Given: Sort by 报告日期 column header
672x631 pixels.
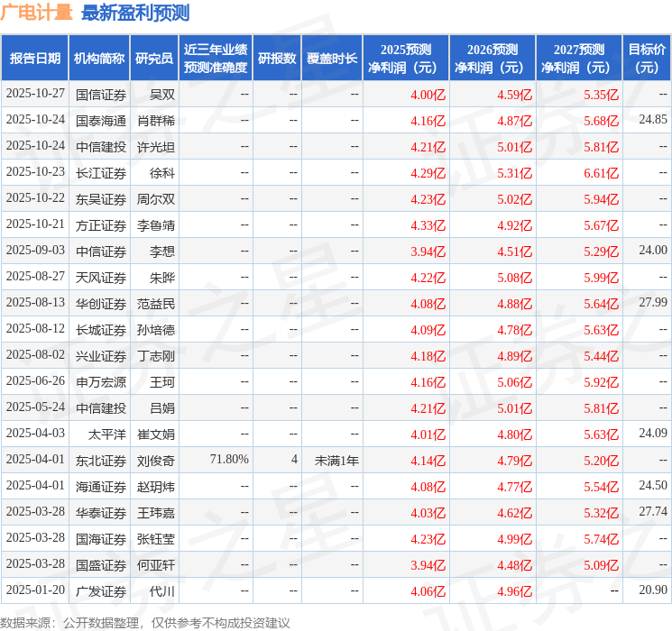Looking at the screenshot, I should coord(34,58).
